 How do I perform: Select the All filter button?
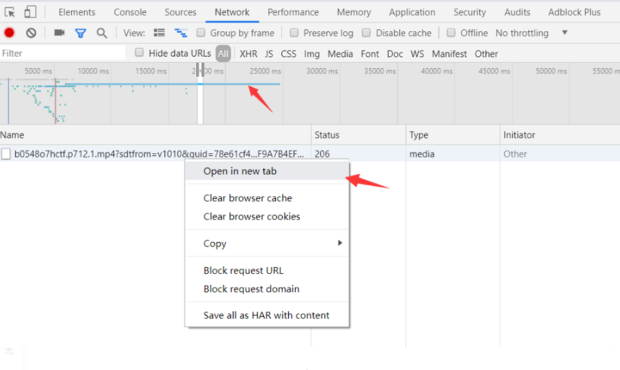(223, 54)
